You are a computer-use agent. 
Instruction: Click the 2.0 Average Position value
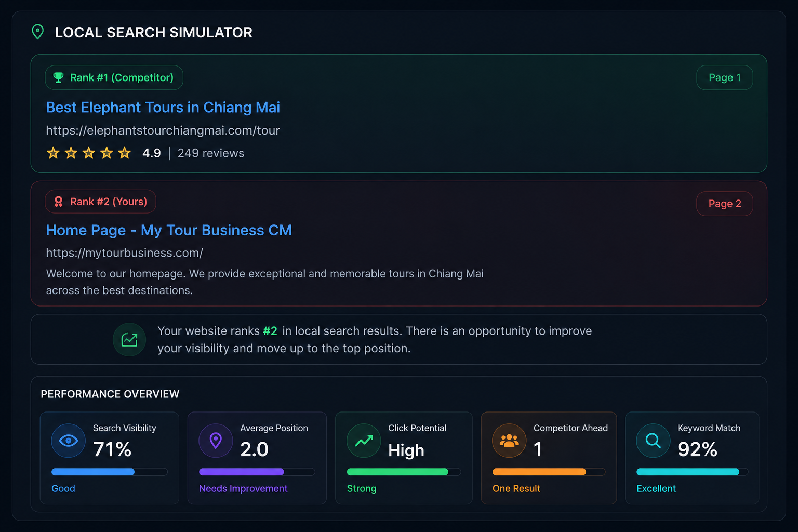coord(254,449)
